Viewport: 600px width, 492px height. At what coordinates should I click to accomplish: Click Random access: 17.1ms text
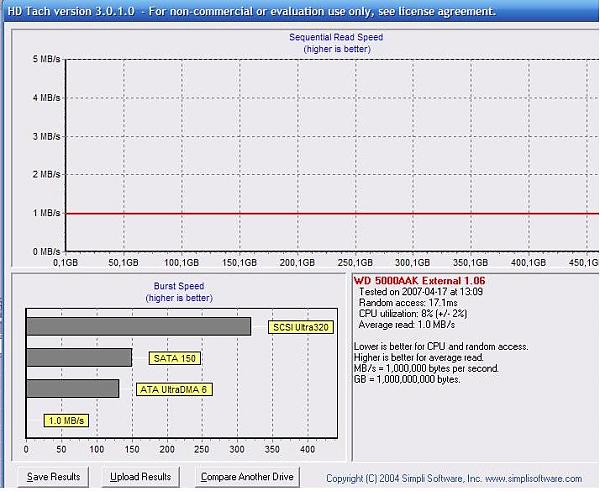408,303
